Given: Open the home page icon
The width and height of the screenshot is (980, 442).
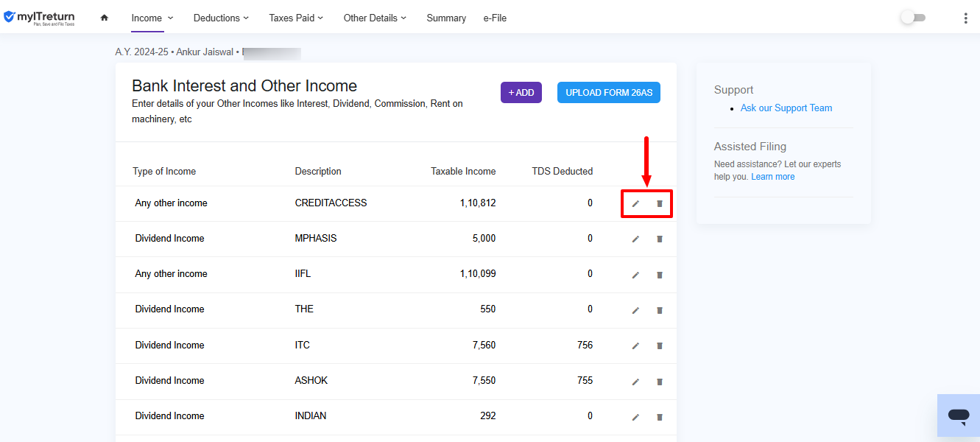Looking at the screenshot, I should tap(104, 18).
